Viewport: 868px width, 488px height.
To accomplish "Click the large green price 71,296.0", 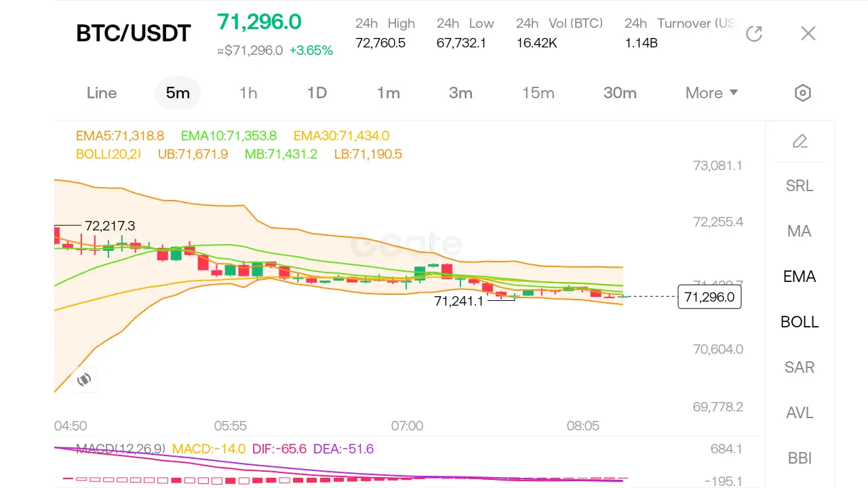I will point(259,22).
